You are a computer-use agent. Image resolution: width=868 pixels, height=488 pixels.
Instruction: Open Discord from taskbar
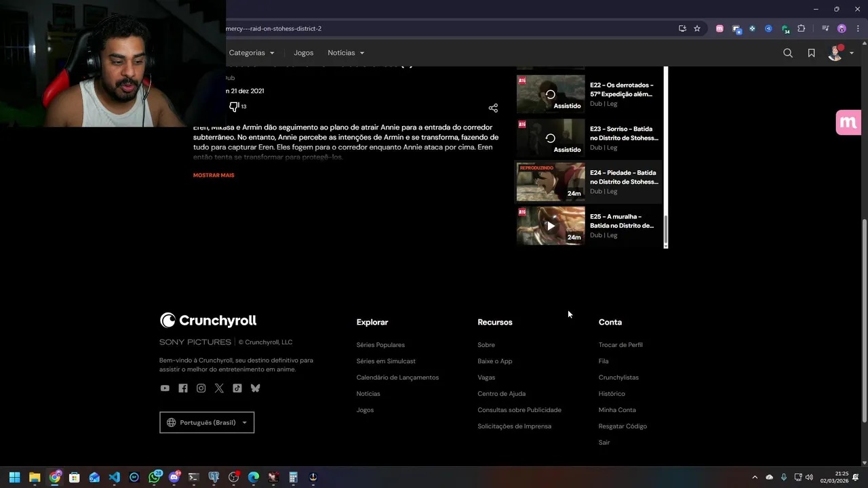174,477
